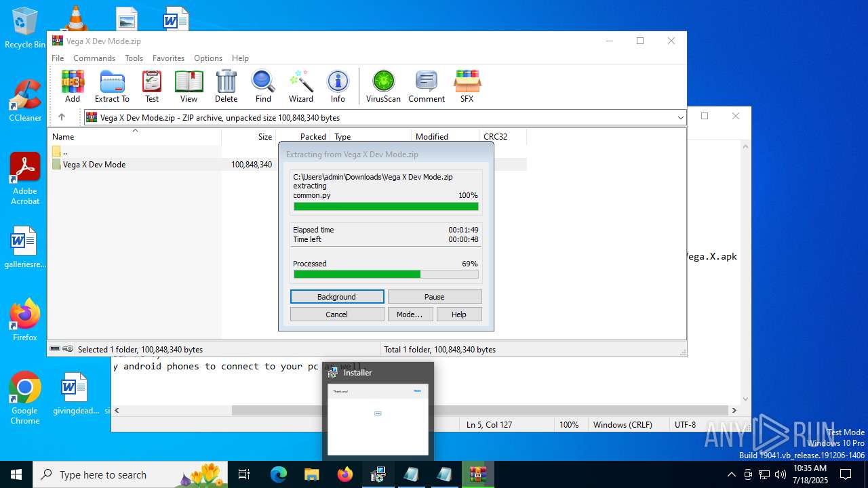Viewport: 868px width, 488px height.
Task: Open the Google Chrome desktop shortcut
Action: click(x=25, y=398)
